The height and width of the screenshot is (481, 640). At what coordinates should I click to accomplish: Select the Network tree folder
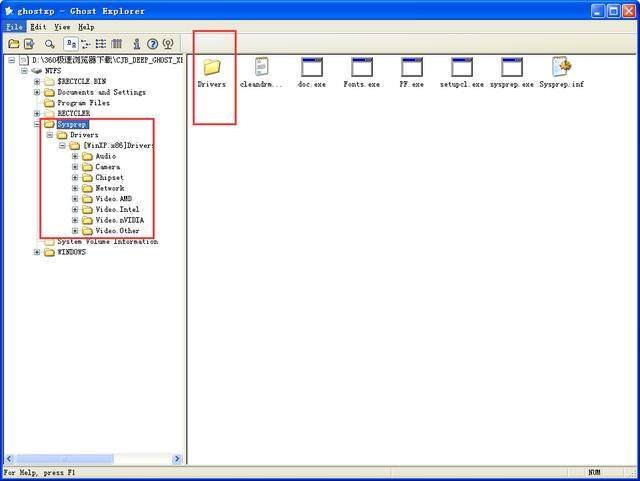point(110,188)
